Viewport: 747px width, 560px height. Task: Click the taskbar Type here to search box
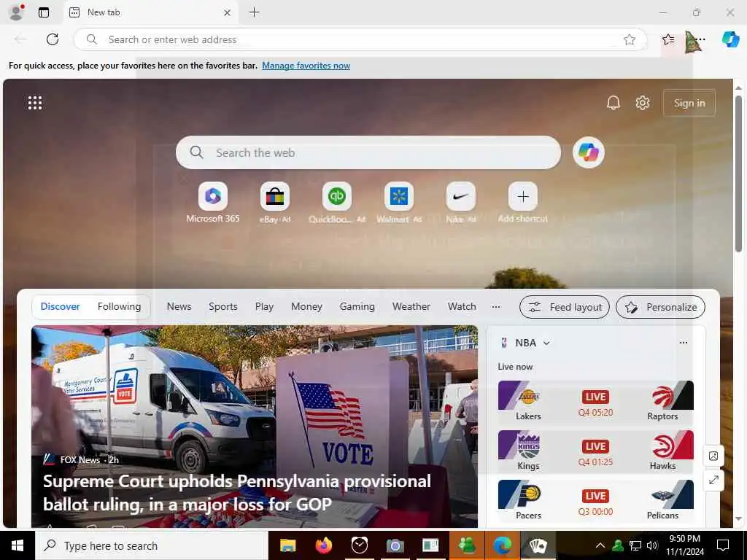coord(152,545)
